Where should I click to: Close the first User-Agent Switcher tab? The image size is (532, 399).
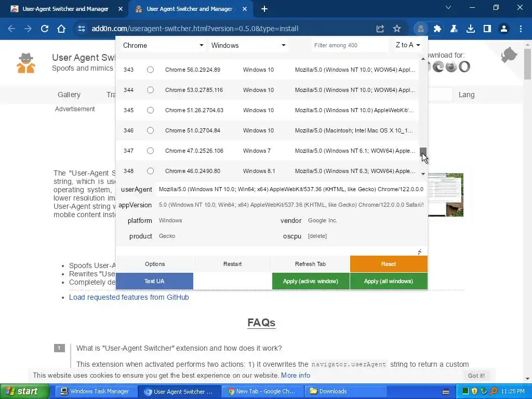[121, 9]
